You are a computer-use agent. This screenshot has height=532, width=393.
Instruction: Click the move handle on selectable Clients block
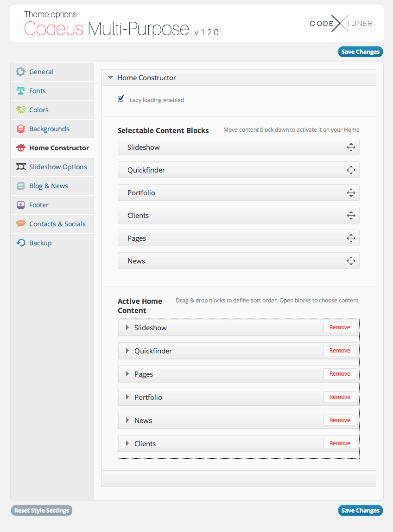click(x=351, y=216)
